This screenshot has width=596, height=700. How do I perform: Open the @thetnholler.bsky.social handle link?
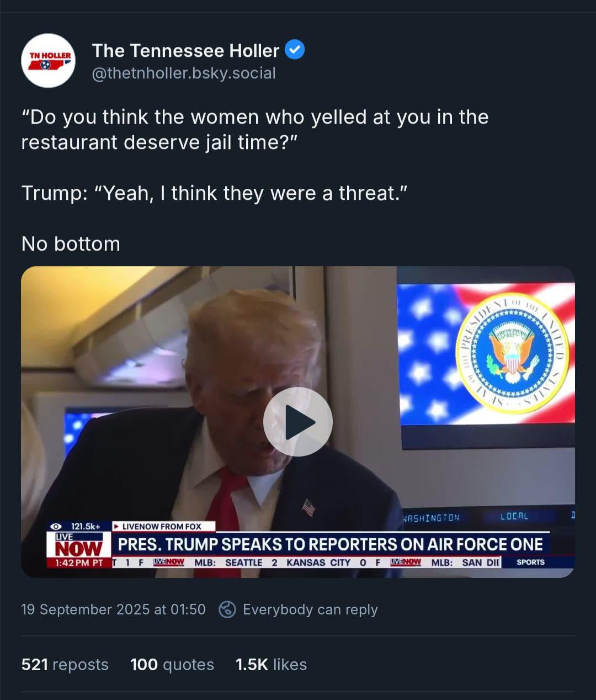[184, 73]
